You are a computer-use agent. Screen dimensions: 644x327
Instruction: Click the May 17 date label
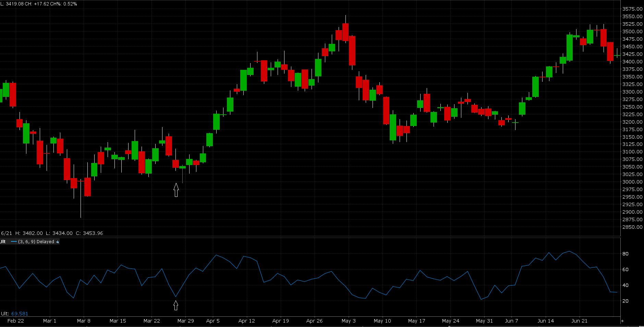pyautogui.click(x=417, y=321)
